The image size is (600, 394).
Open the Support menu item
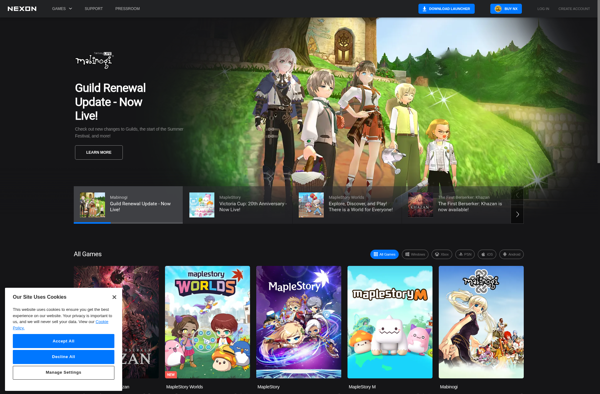pos(93,8)
